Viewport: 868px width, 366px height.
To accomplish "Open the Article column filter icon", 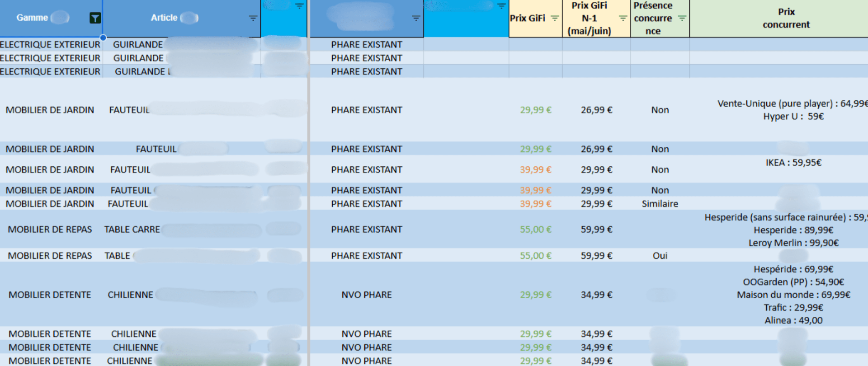I will (253, 18).
